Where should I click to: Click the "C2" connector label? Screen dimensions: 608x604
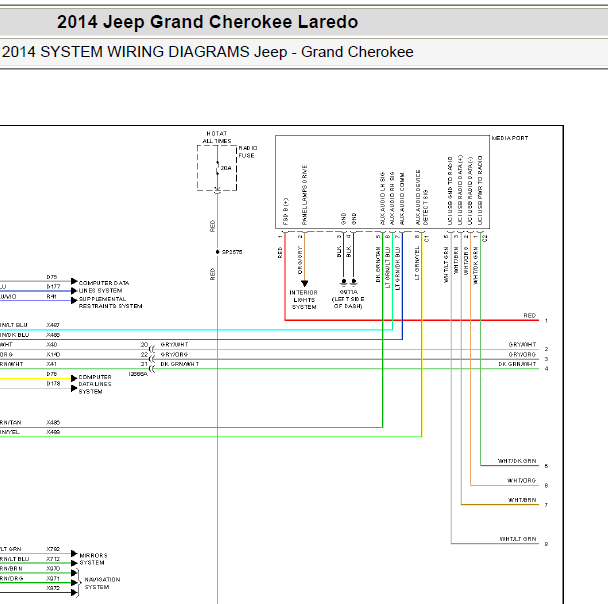click(485, 238)
